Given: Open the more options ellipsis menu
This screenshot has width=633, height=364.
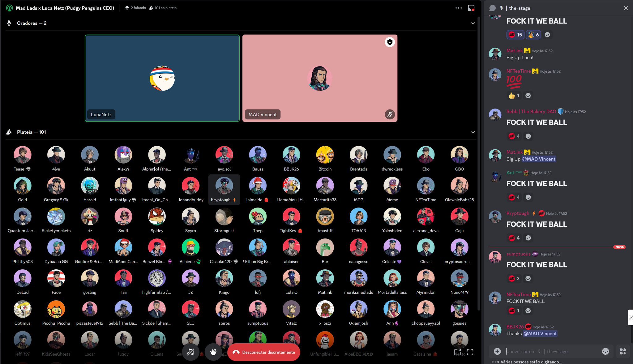Looking at the screenshot, I should (459, 8).
